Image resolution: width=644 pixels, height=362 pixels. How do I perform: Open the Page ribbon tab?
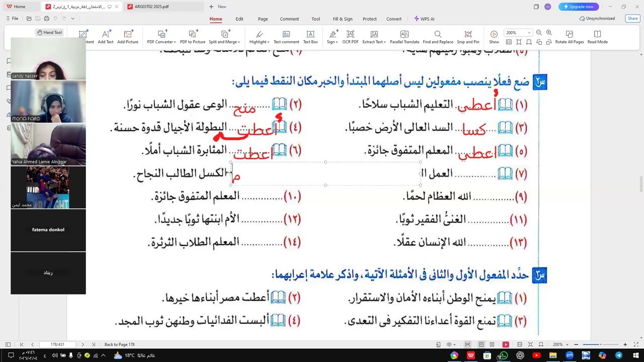[x=263, y=19]
